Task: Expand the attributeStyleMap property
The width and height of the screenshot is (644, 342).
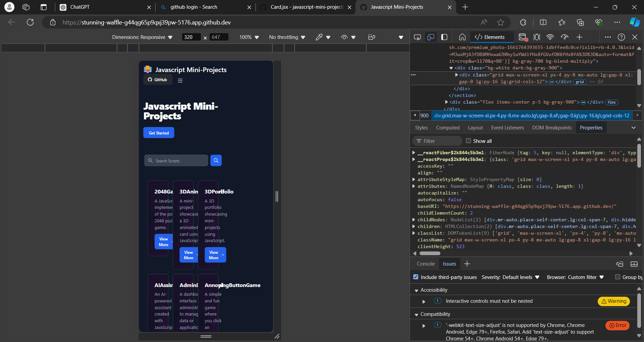Action: tap(414, 179)
